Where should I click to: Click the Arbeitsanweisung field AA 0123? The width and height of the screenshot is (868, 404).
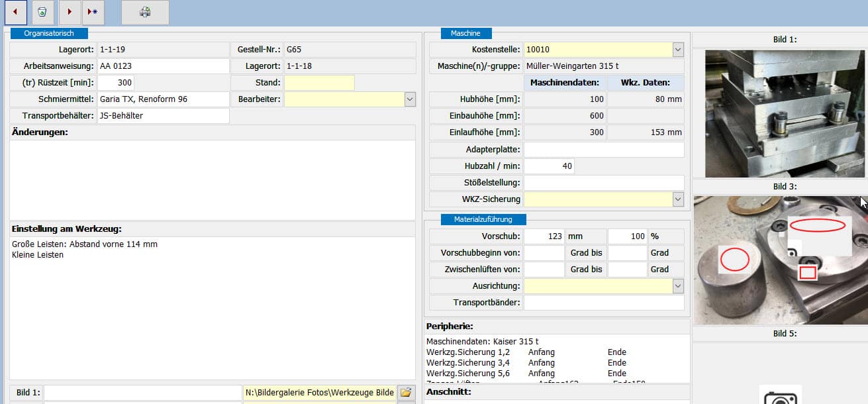[x=163, y=66]
